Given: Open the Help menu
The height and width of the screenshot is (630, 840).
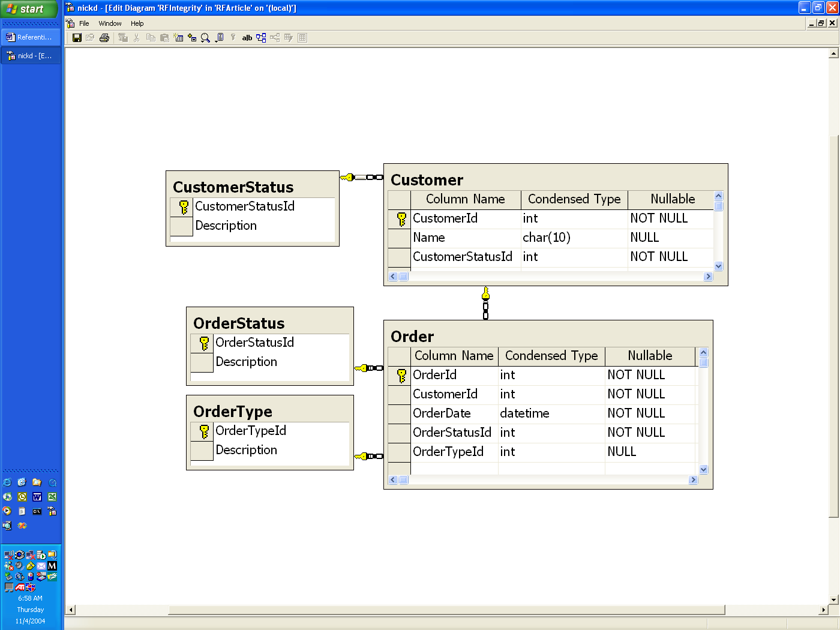Looking at the screenshot, I should click(x=137, y=23).
